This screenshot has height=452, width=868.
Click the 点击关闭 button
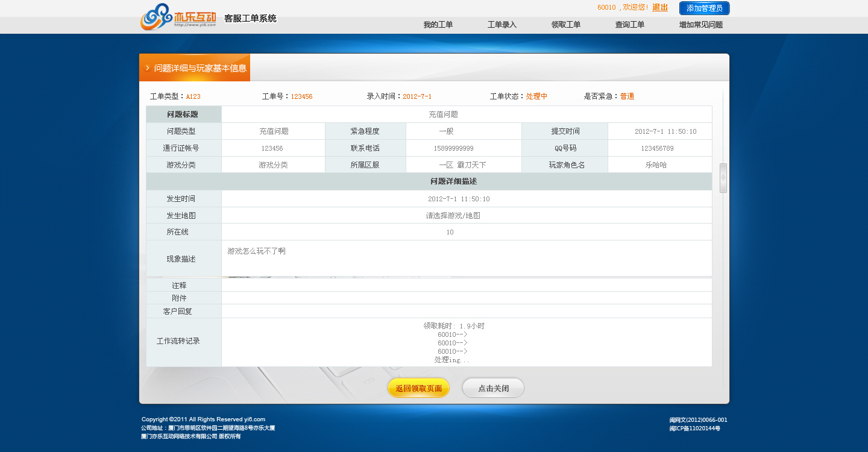pos(493,388)
